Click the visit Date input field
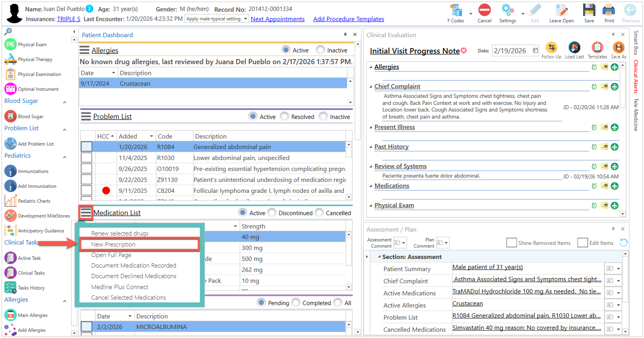This screenshot has height=338, width=644. coord(510,51)
